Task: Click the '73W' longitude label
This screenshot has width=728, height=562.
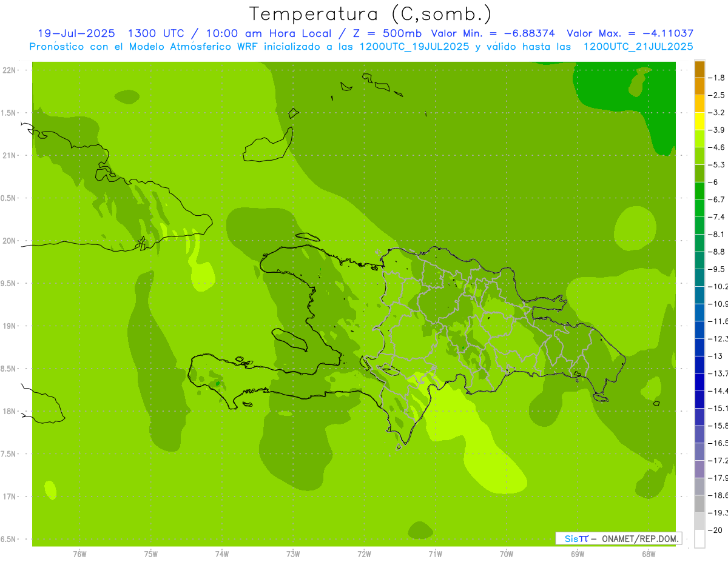Action: (x=293, y=554)
